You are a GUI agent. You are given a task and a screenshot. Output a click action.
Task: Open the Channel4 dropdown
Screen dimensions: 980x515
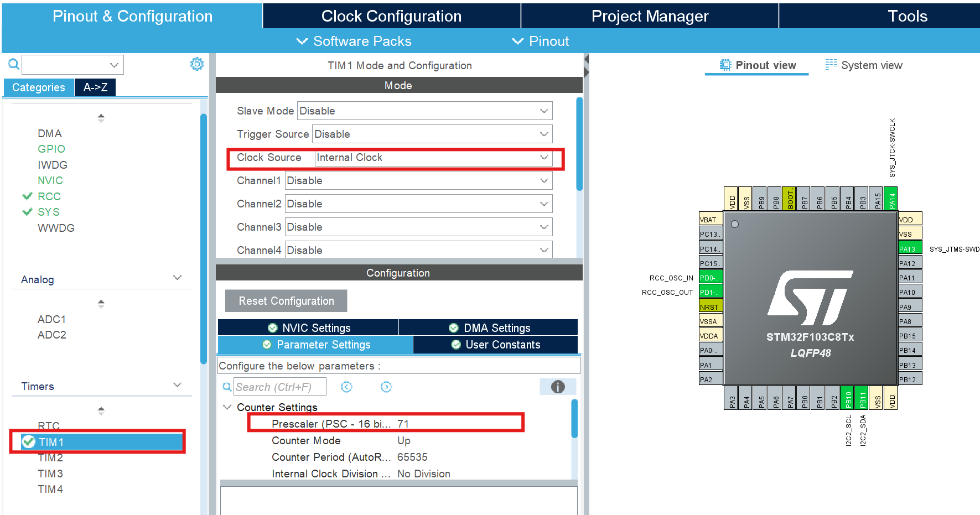(418, 249)
